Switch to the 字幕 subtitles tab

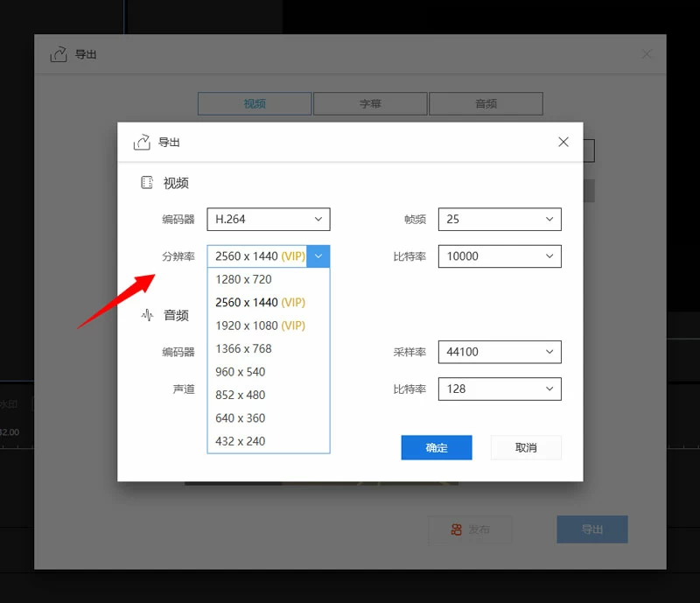coord(369,103)
